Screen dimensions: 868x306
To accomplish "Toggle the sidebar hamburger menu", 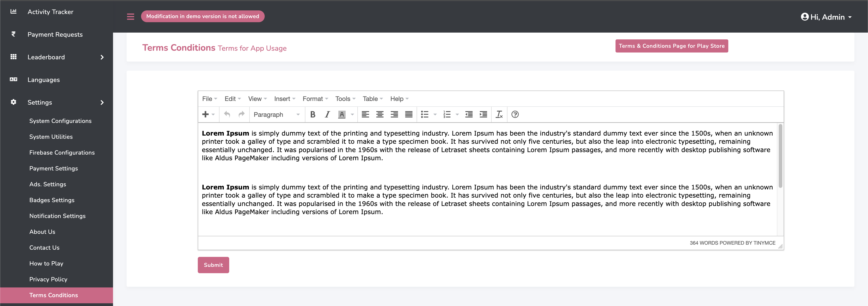I will click(130, 17).
